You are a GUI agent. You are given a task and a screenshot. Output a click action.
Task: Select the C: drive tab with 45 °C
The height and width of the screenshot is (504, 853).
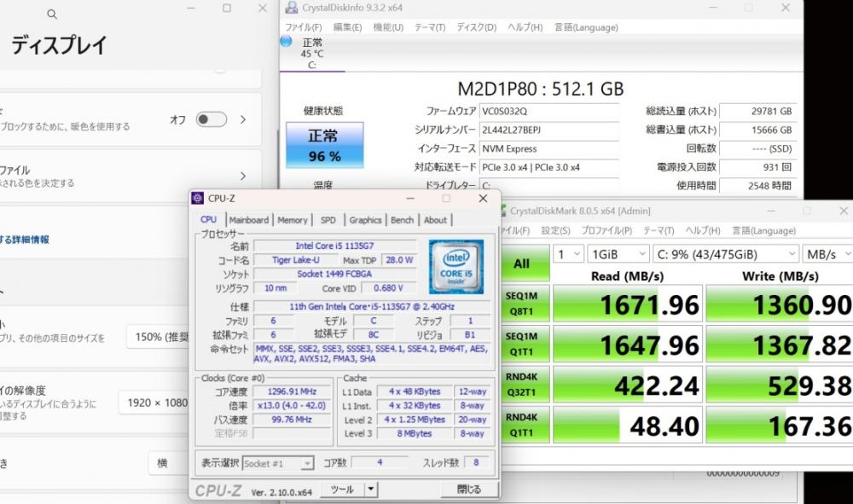[312, 53]
